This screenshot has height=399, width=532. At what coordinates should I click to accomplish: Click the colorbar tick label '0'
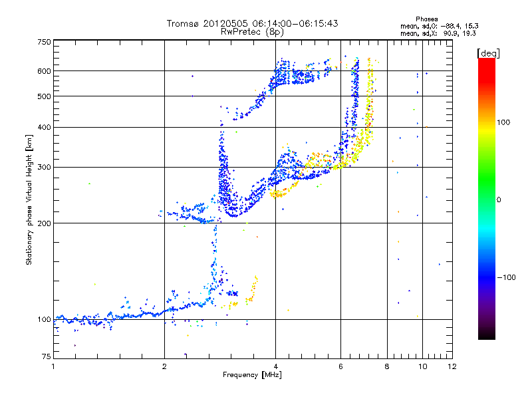(x=499, y=200)
